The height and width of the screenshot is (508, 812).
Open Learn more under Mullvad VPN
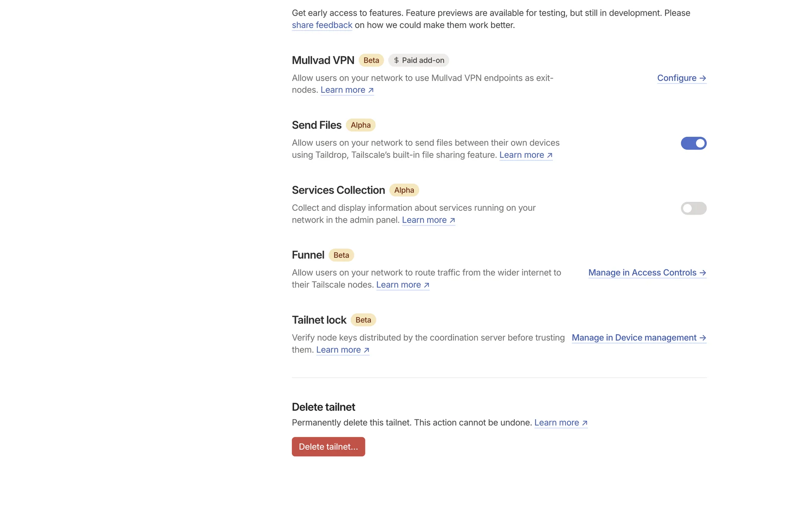coord(347,90)
